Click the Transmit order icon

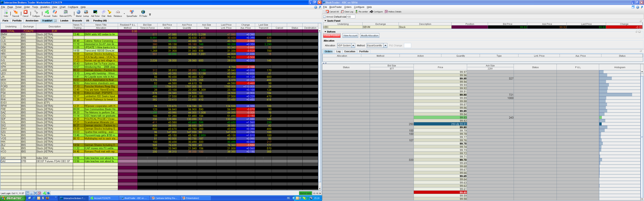(16, 13)
